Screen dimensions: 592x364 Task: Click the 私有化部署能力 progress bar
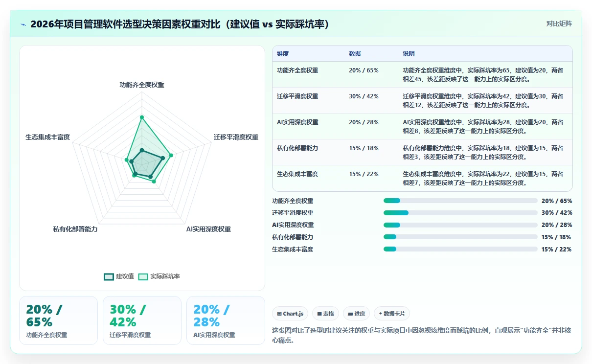coord(460,237)
